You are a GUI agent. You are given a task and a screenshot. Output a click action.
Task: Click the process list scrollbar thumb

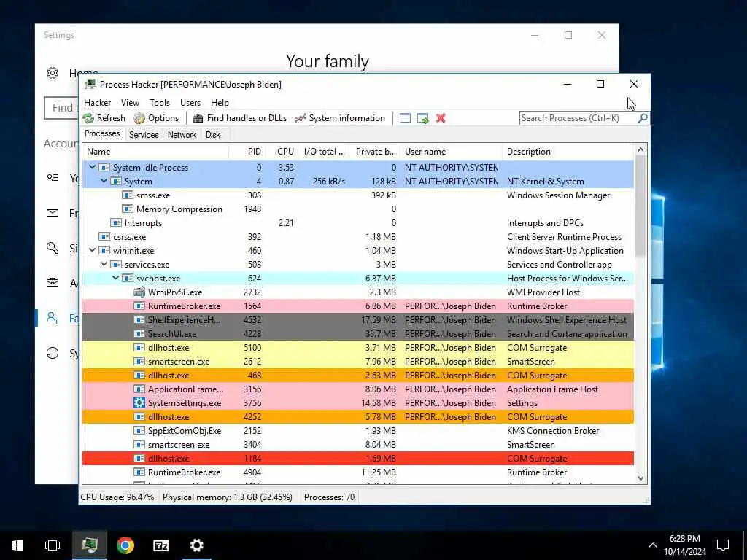pos(640,206)
